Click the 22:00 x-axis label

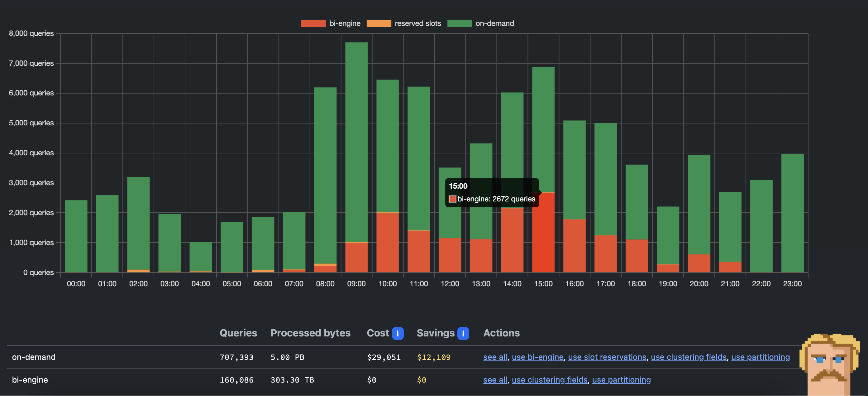[761, 284]
